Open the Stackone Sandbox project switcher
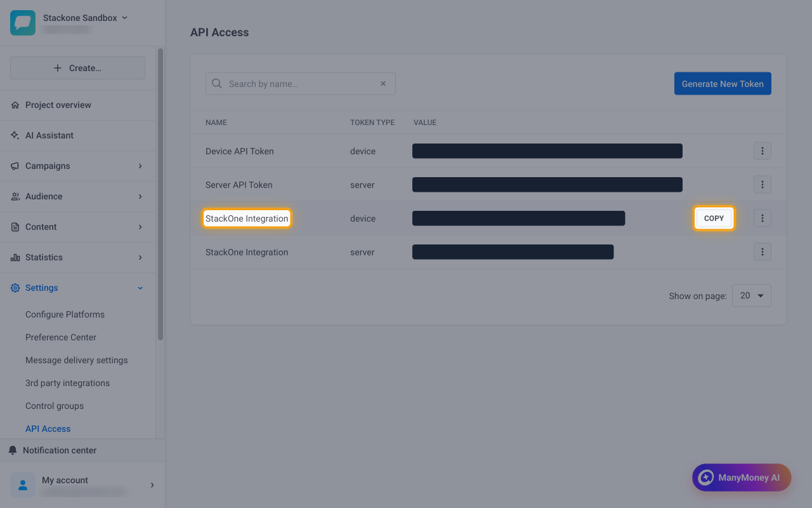 pyautogui.click(x=85, y=18)
